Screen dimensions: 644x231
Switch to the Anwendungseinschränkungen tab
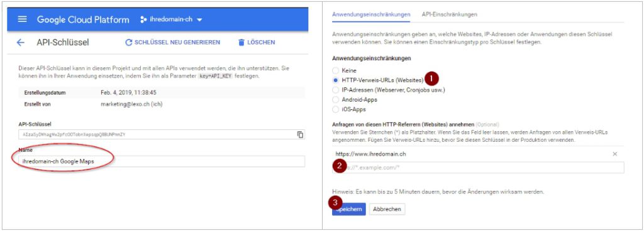pos(371,14)
